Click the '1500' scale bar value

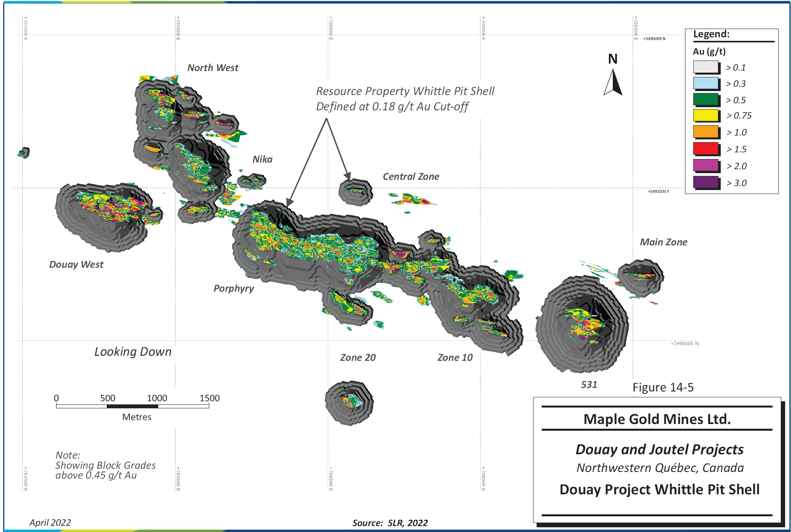pyautogui.click(x=210, y=398)
